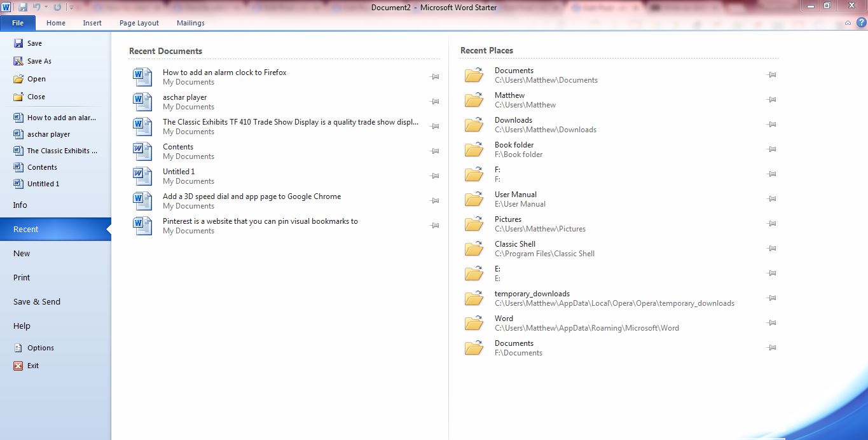Image resolution: width=868 pixels, height=440 pixels.
Task: Pin the 'Contents' recent document
Action: [x=435, y=151]
